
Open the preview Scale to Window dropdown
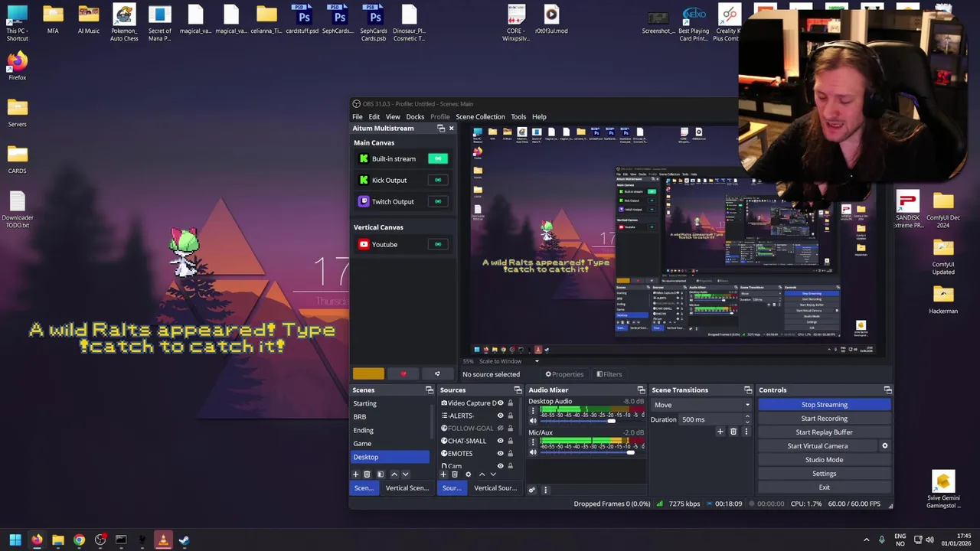509,361
